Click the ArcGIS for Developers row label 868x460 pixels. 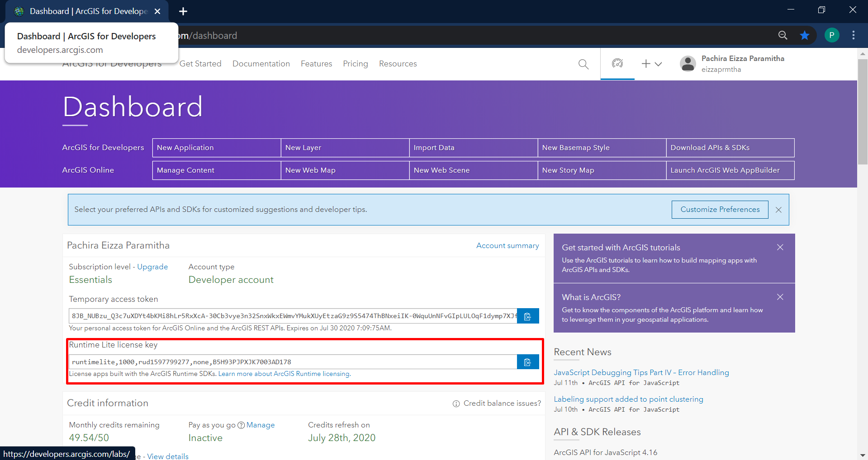(x=103, y=147)
